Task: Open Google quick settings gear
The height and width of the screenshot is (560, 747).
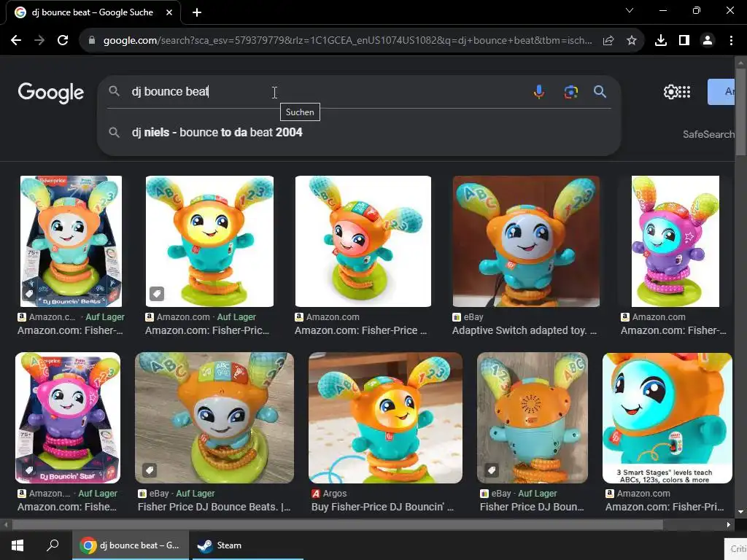Action: click(670, 91)
